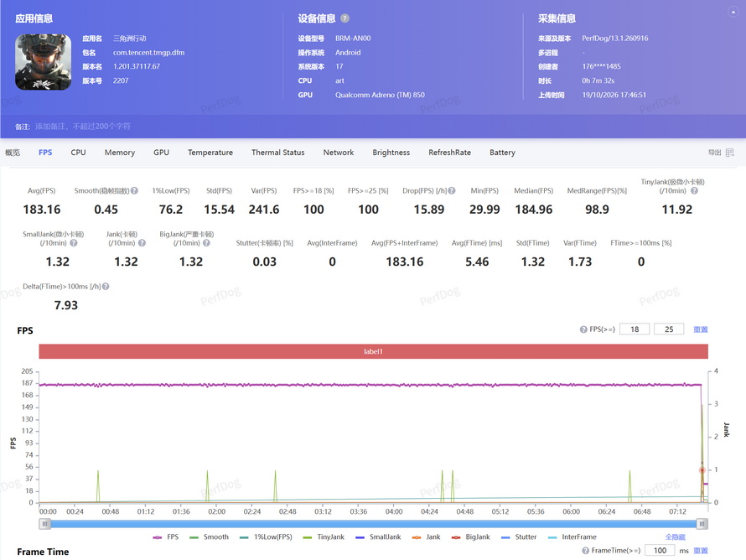746x560 pixels.
Task: Toggle the SmallJank legend series
Action: tap(378, 537)
